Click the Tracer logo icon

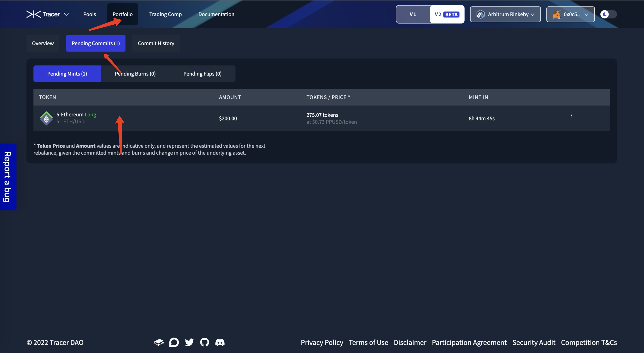click(33, 14)
